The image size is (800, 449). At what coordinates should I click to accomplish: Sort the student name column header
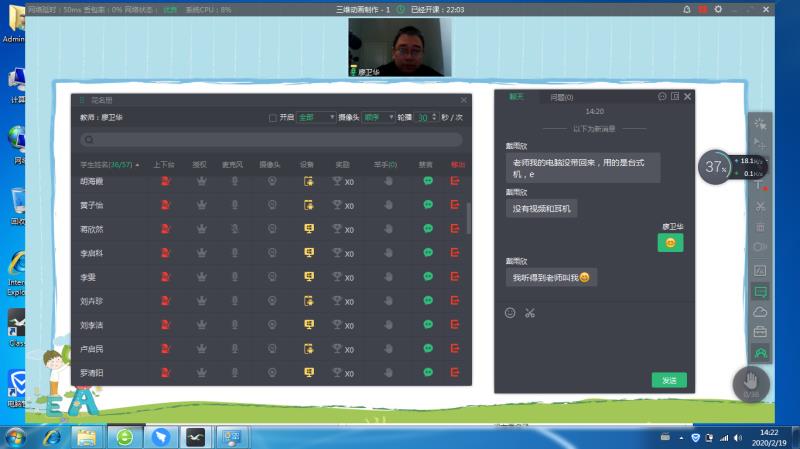[x=109, y=164]
